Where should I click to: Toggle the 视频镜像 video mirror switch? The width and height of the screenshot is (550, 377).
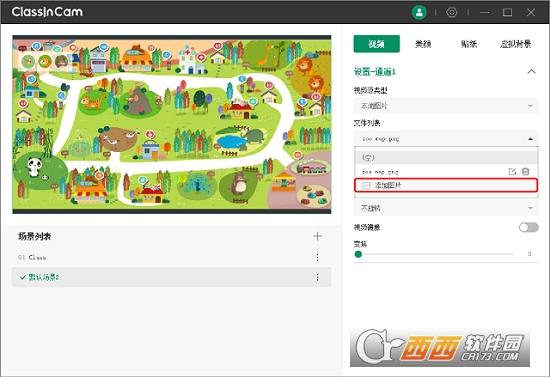(529, 227)
